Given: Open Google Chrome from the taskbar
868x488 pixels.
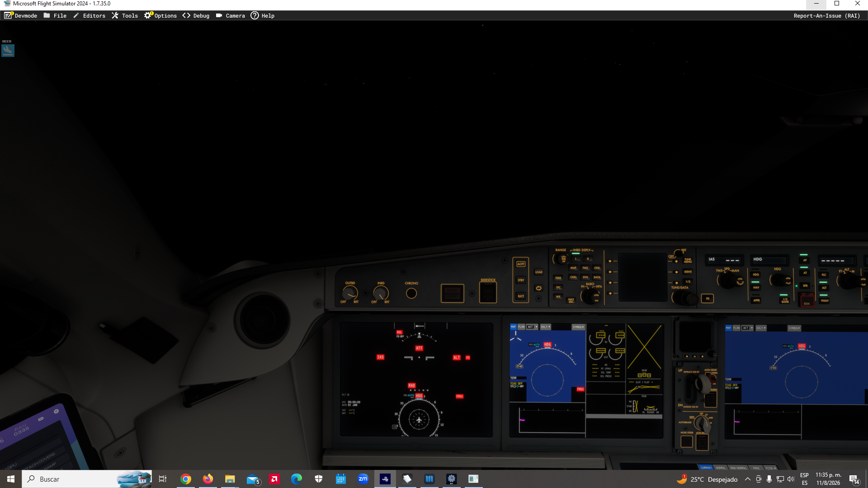Looking at the screenshot, I should click(186, 479).
